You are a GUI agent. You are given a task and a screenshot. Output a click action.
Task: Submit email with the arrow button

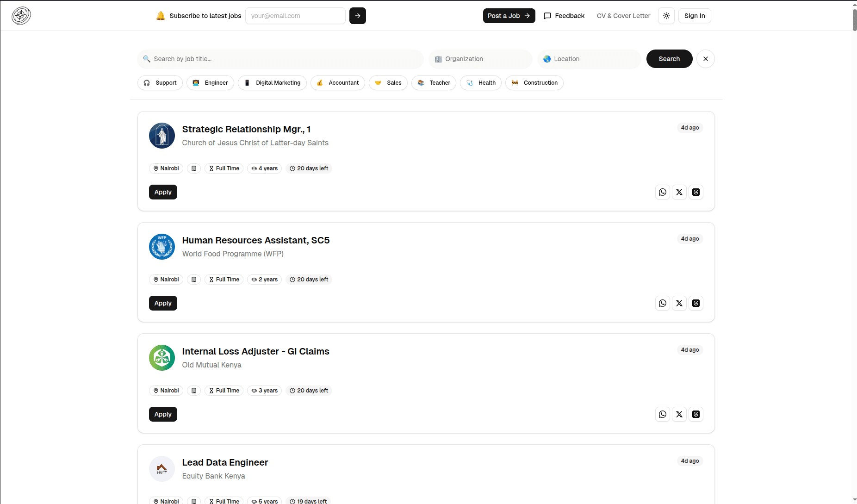coord(358,16)
